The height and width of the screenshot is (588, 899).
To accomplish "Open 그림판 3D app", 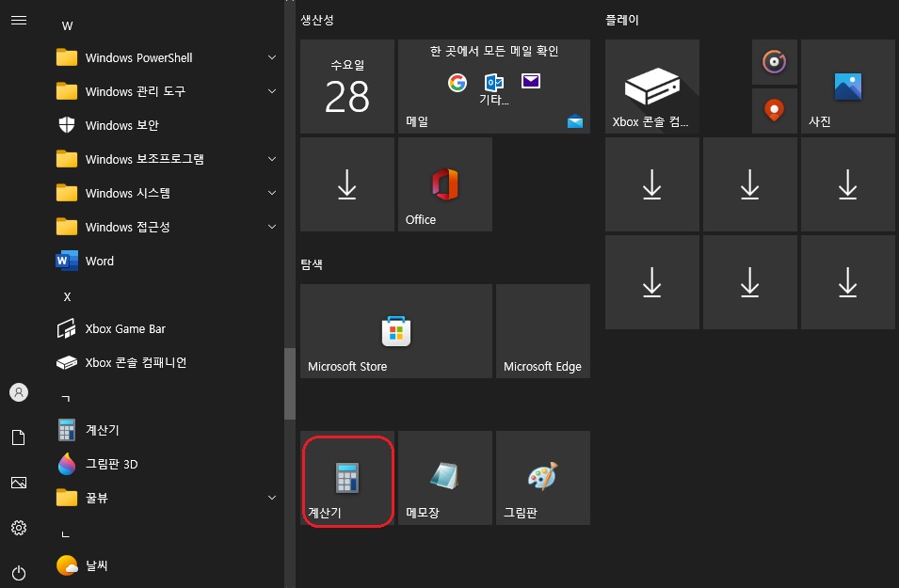I will 167,464.
